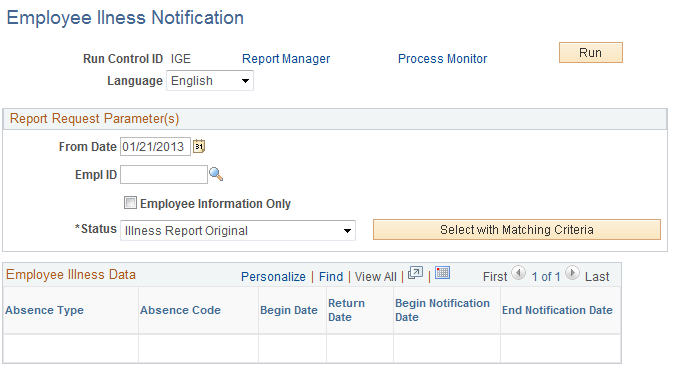Sort by Begin Notification Date column
Image resolution: width=678 pixels, height=372 pixels.
pyautogui.click(x=442, y=310)
